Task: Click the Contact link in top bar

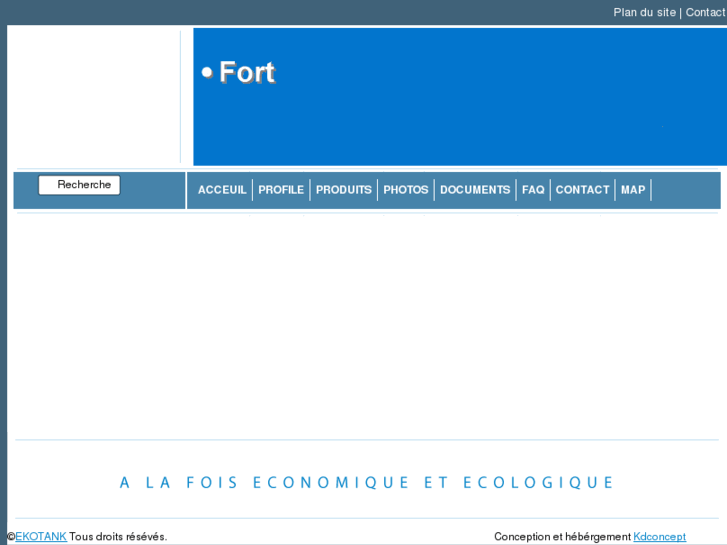Action: click(705, 13)
